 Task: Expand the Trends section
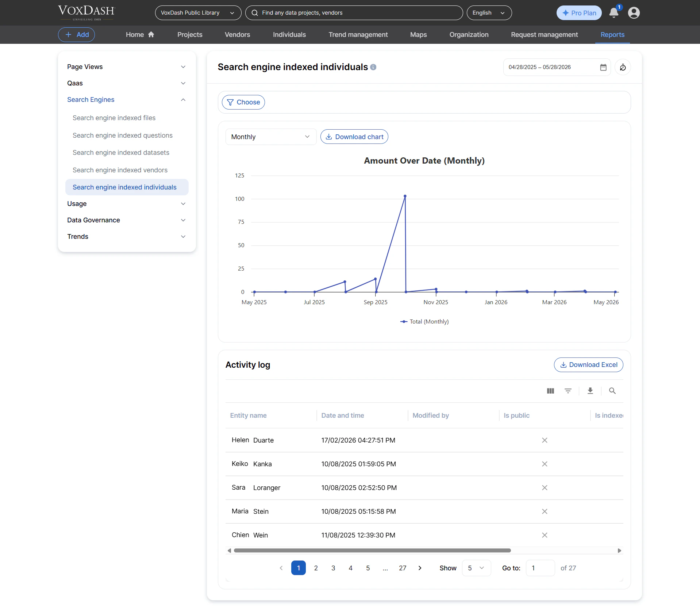127,237
